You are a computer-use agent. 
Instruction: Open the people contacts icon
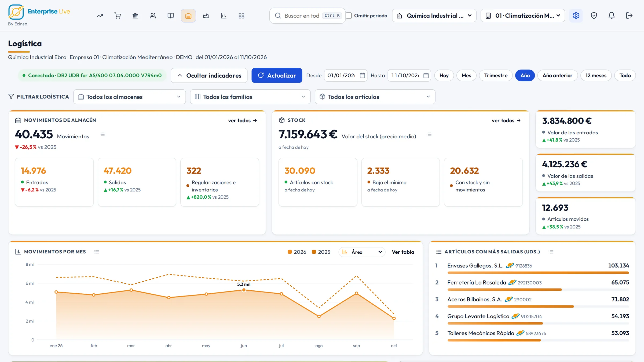pyautogui.click(x=153, y=16)
